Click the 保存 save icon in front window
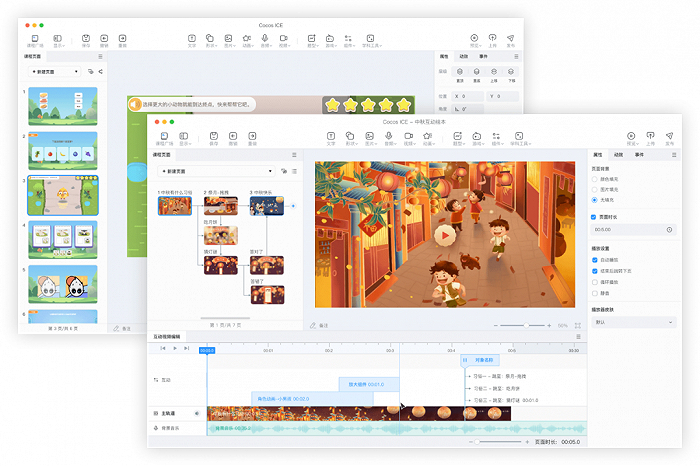Viewport: 700px width, 466px height. [212, 136]
